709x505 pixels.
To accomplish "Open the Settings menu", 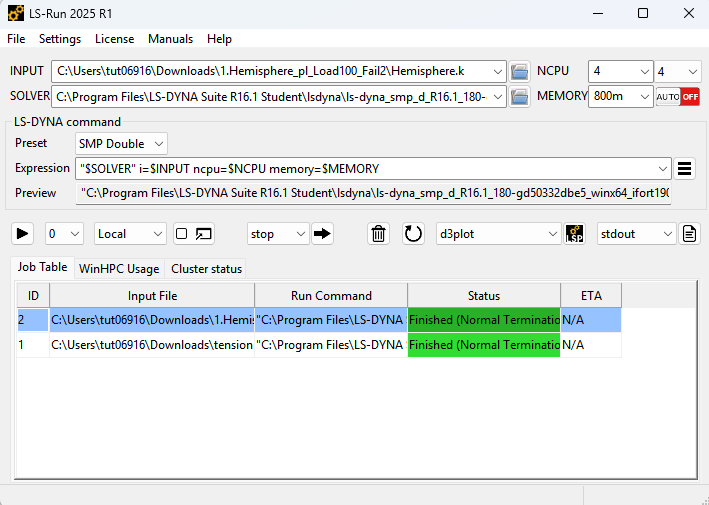I will [x=60, y=39].
